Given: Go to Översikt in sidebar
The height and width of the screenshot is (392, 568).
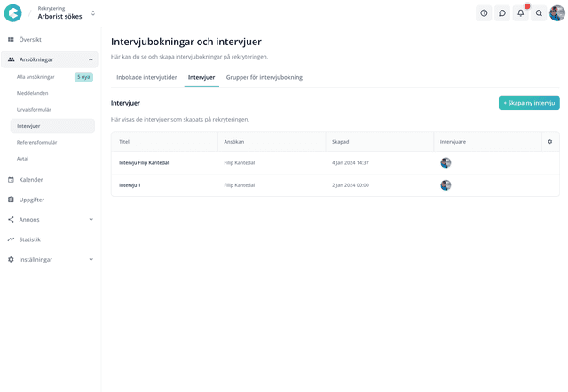Looking at the screenshot, I should click(30, 40).
